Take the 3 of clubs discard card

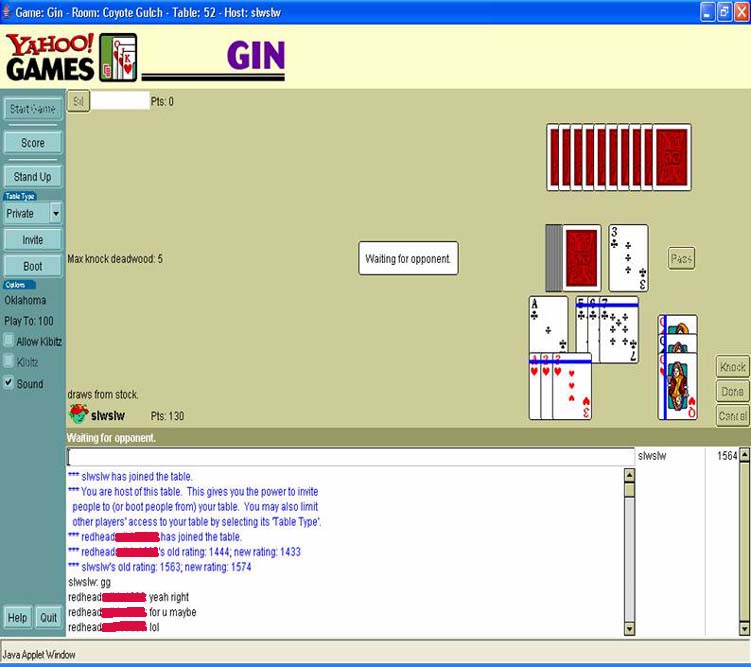[628, 258]
